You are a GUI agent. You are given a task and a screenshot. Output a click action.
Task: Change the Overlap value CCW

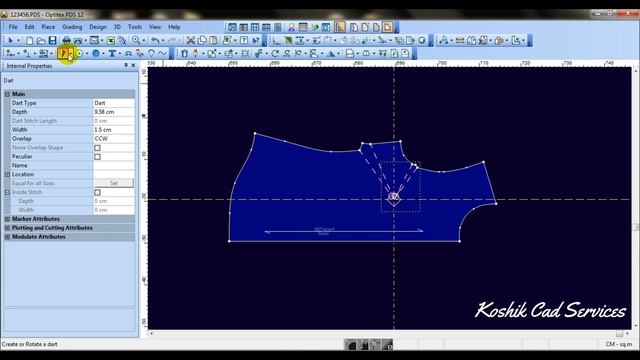pyautogui.click(x=114, y=139)
